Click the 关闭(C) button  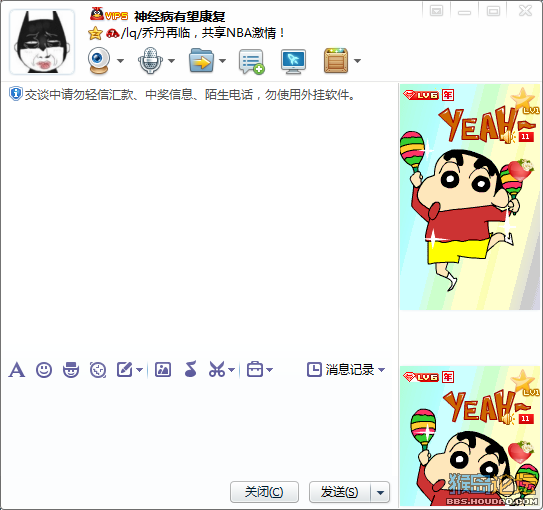[264, 492]
